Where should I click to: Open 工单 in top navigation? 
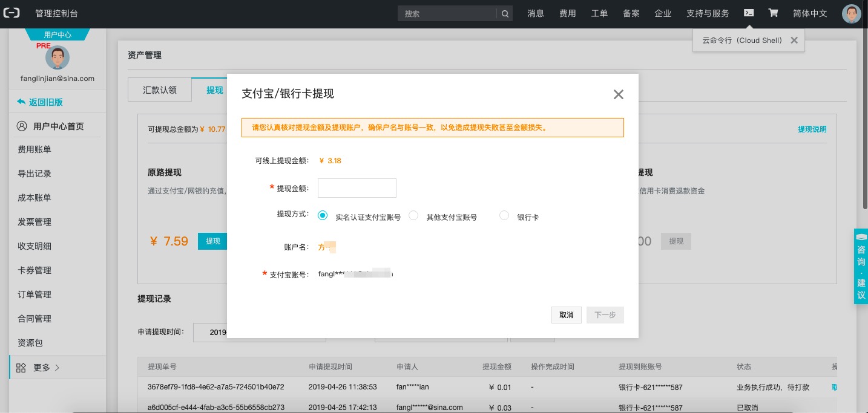click(x=599, y=13)
